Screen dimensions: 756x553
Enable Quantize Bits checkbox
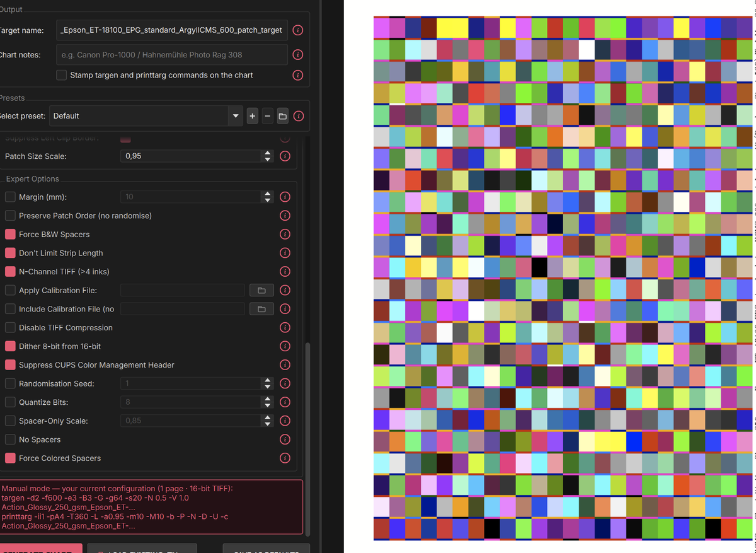point(10,402)
